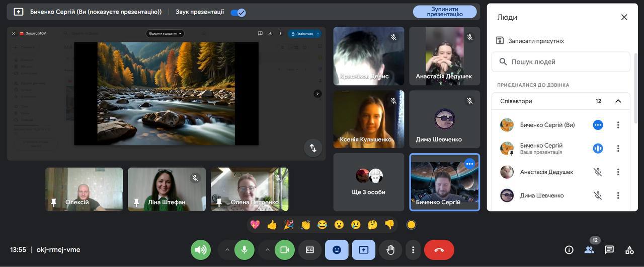Click the raise hand icon
The height and width of the screenshot is (267, 644).
(x=390, y=250)
